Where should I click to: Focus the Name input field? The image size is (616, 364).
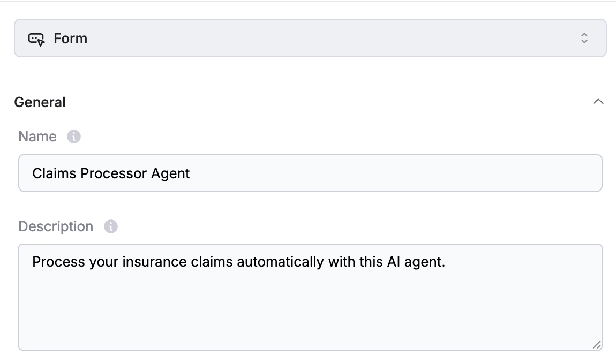pyautogui.click(x=310, y=173)
